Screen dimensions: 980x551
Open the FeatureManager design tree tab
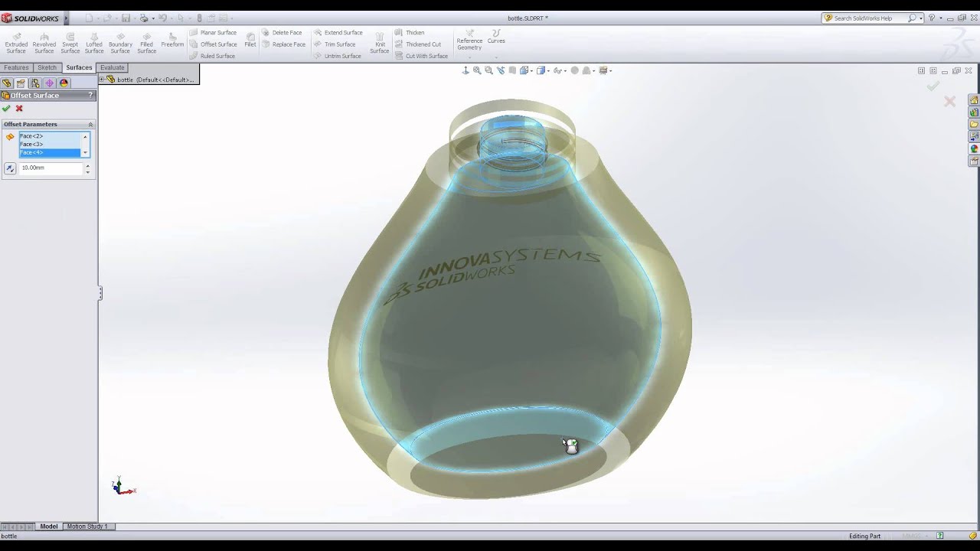(7, 83)
